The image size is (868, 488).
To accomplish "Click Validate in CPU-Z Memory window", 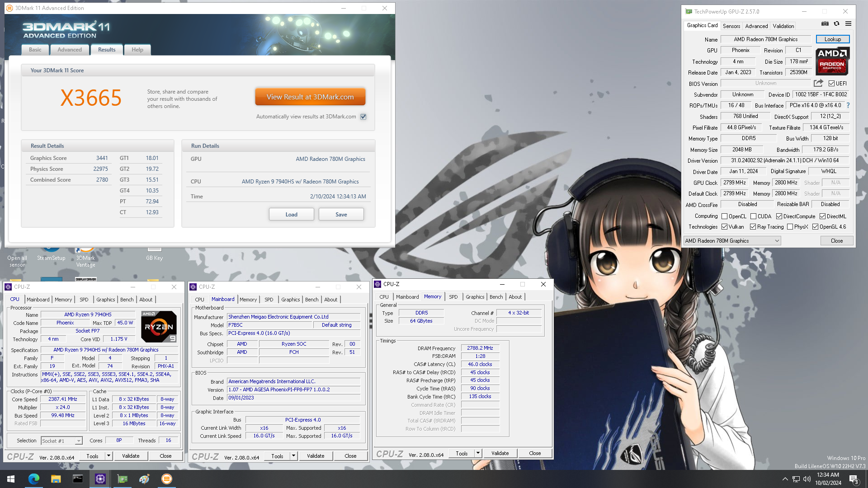I will (x=500, y=453).
